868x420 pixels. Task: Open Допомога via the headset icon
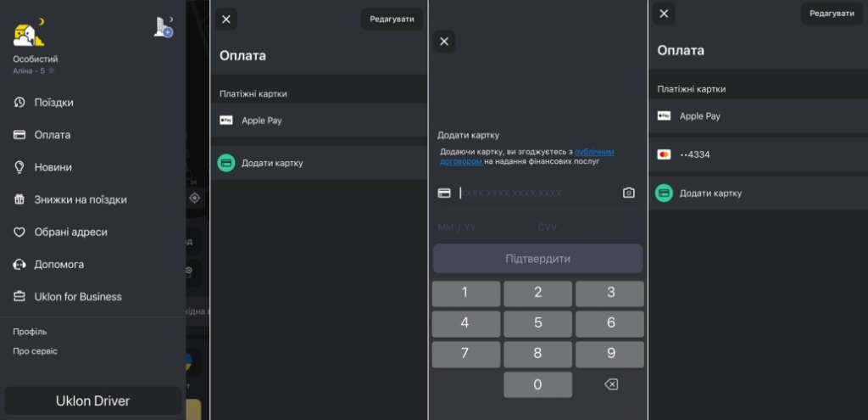[x=19, y=265]
